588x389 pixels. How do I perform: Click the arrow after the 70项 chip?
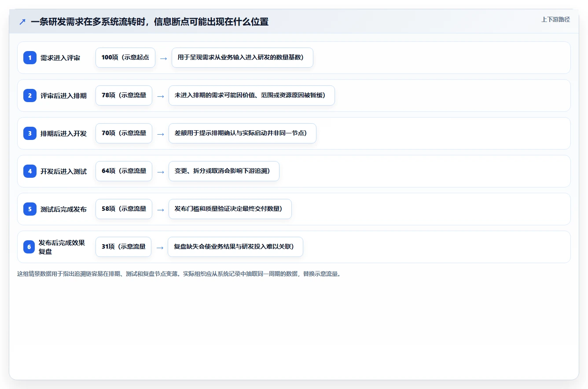tap(160, 134)
